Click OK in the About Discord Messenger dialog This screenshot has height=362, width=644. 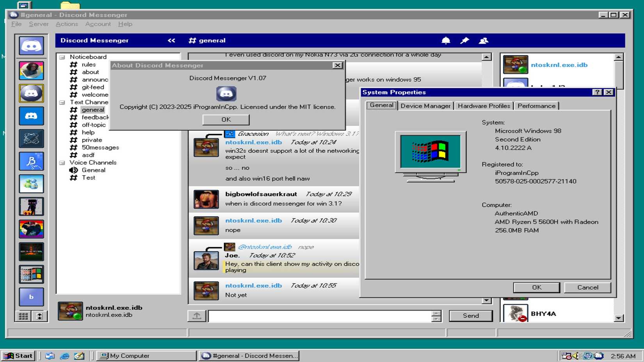[x=226, y=119]
